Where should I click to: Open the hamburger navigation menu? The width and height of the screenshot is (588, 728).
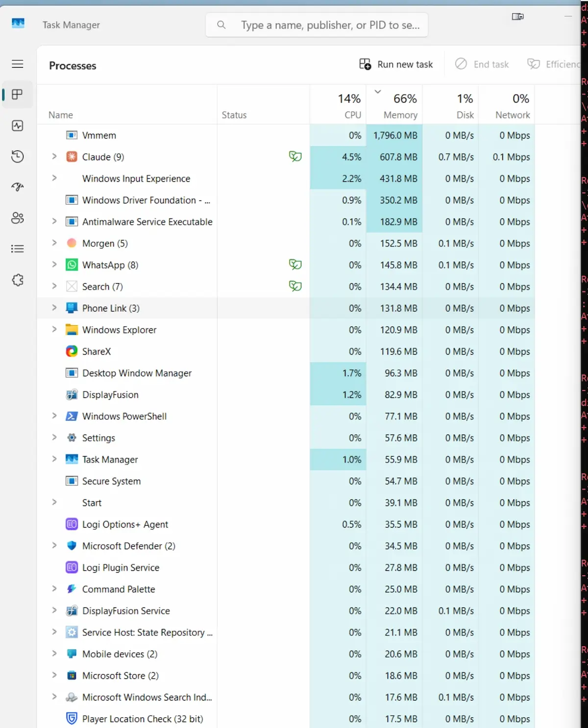point(18,64)
